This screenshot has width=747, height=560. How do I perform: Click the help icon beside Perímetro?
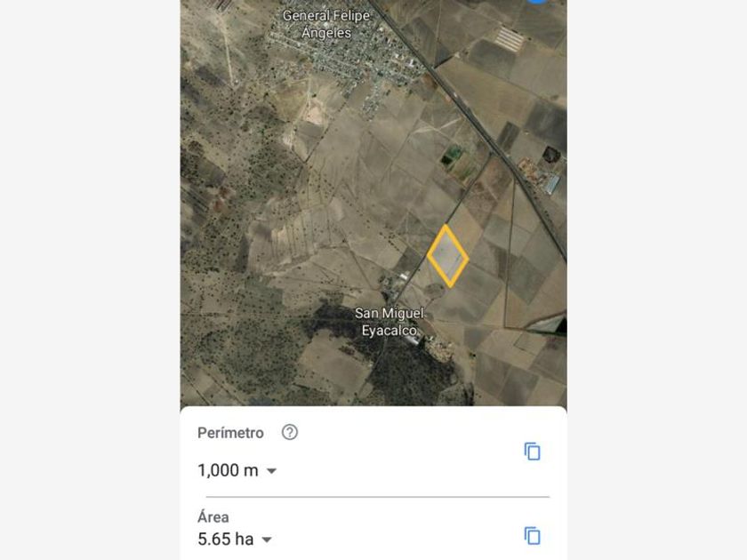[x=290, y=433]
